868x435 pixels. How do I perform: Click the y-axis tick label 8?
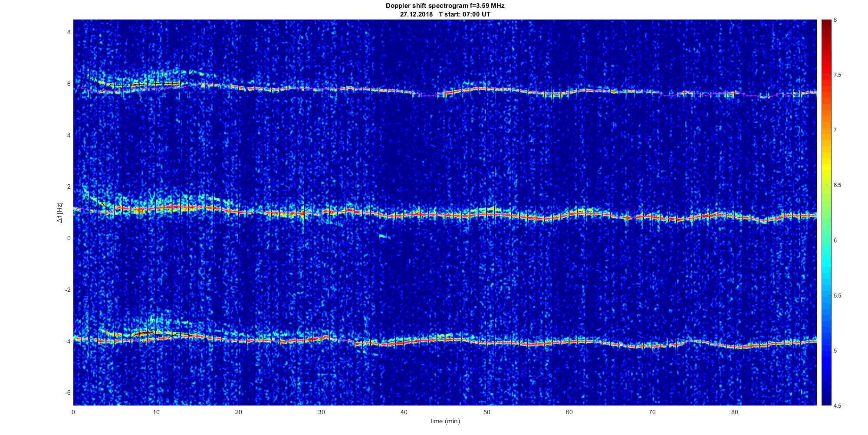[x=69, y=32]
